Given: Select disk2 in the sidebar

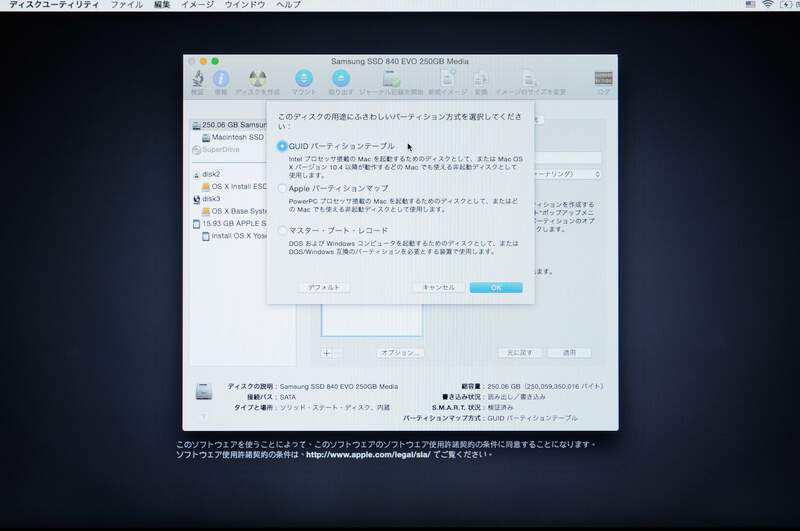Looking at the screenshot, I should [x=207, y=174].
